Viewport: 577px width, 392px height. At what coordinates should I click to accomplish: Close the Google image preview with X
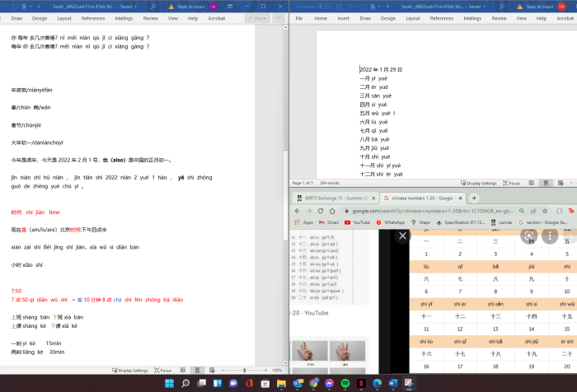pyautogui.click(x=402, y=236)
